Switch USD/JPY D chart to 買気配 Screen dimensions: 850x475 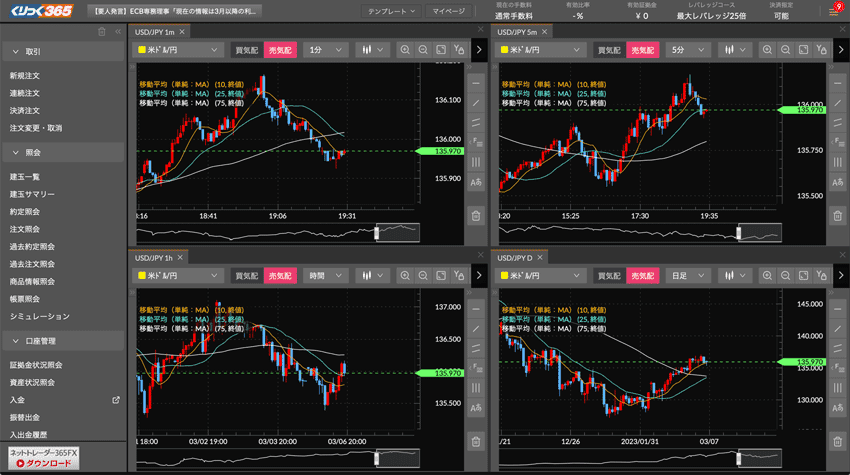pyautogui.click(x=608, y=274)
